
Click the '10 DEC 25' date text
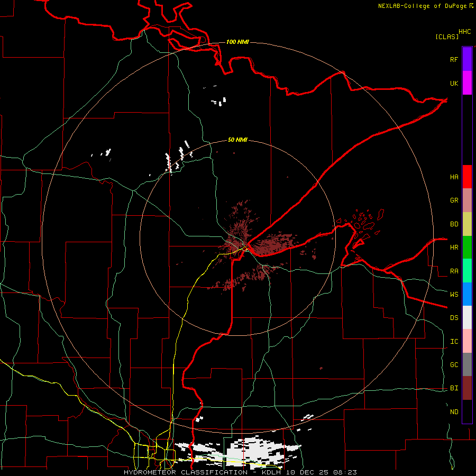(x=308, y=472)
